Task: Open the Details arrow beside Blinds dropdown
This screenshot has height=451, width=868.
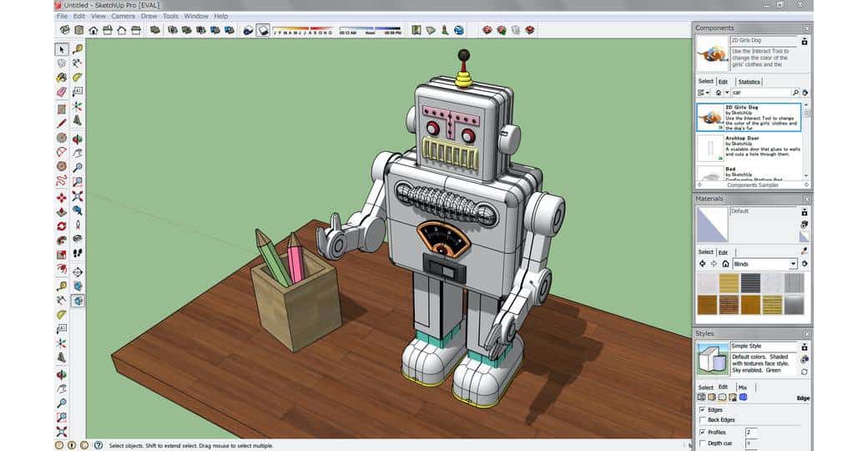Action: 805,264
